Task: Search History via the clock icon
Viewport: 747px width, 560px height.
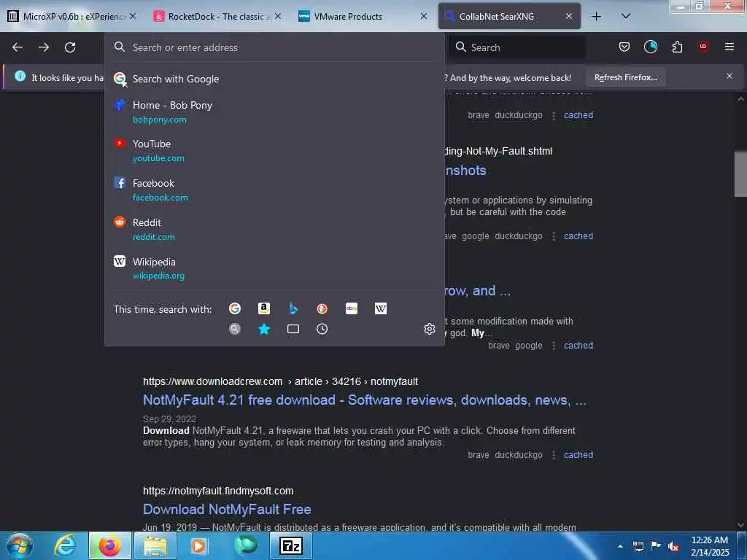Action: 322,329
